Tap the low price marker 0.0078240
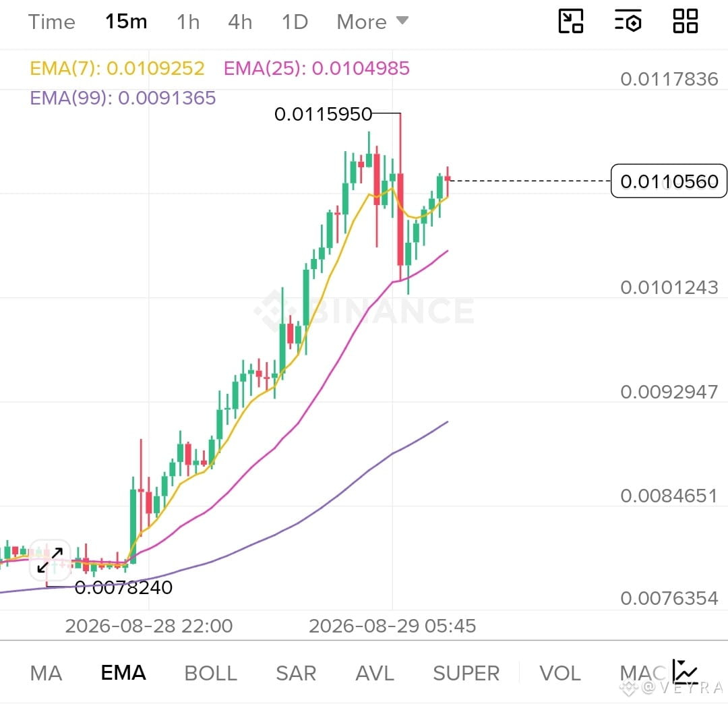728x704 pixels. (x=123, y=587)
